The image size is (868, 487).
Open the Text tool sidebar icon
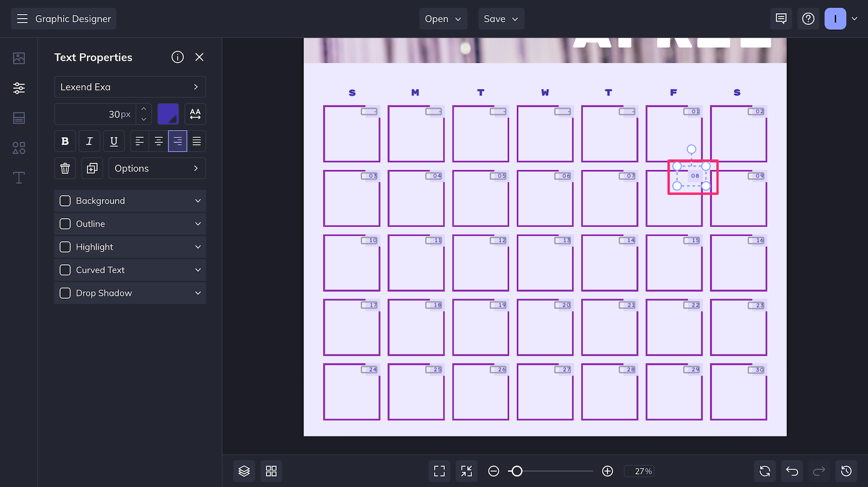(x=19, y=178)
